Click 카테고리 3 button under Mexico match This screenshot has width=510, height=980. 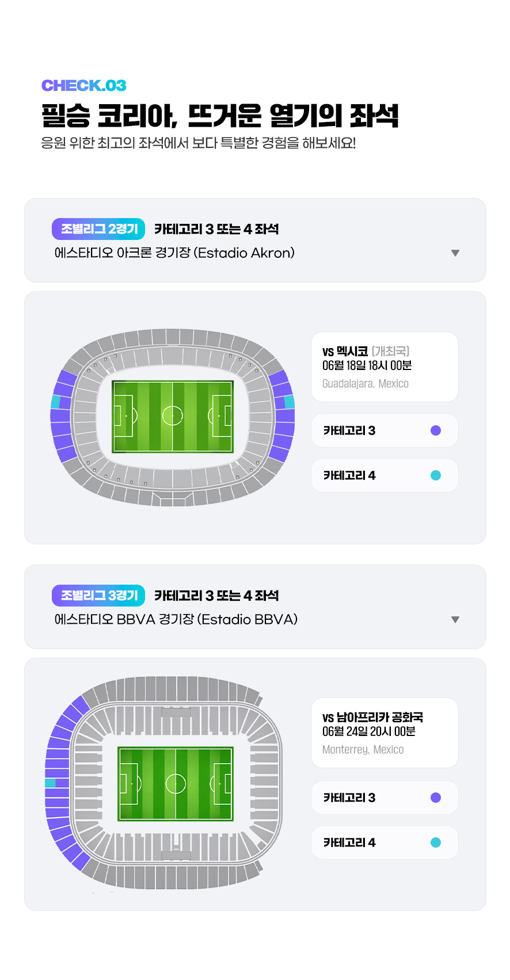coord(384,430)
